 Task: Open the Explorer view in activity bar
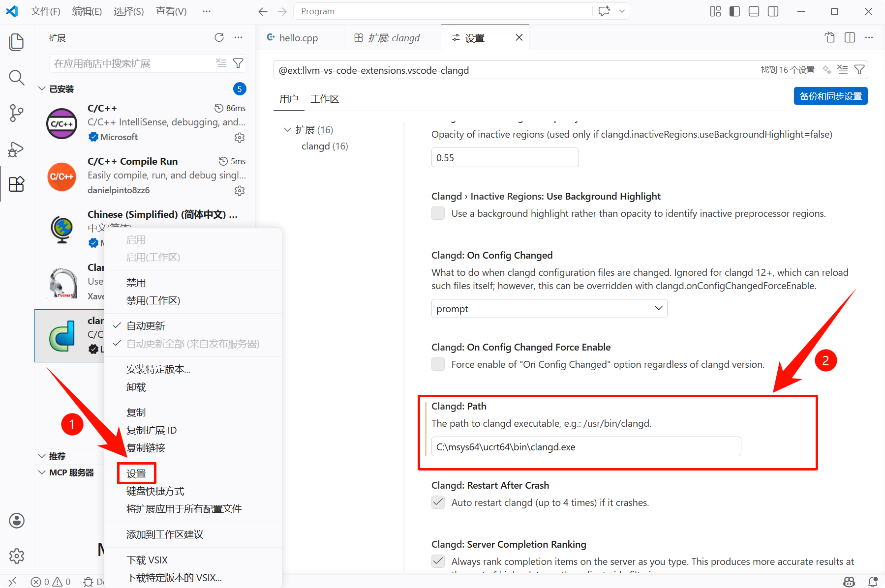coord(17,42)
